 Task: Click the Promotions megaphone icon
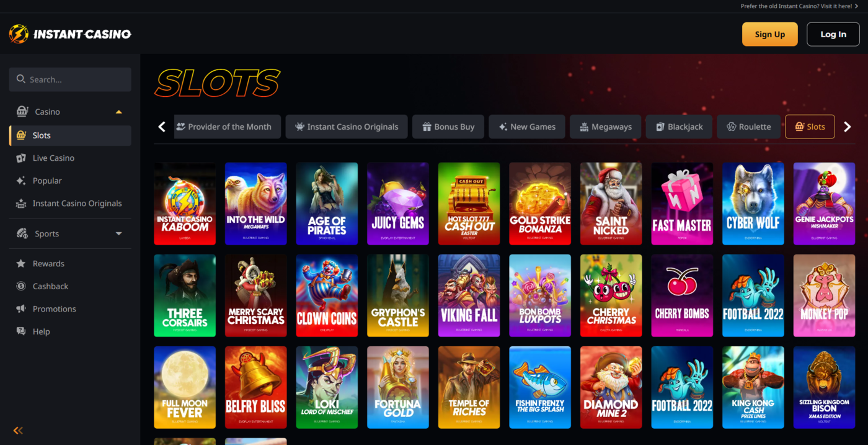click(x=21, y=309)
